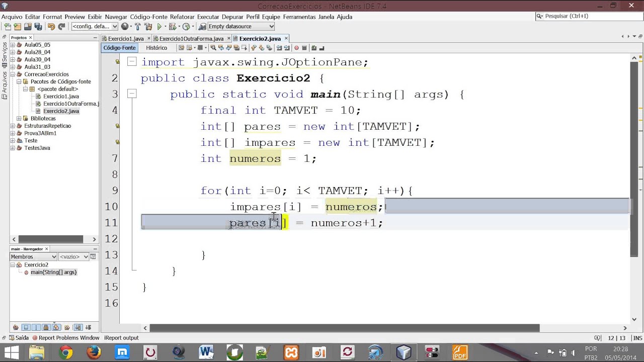This screenshot has height=362, width=644.
Task: Expand the Aula05_05 project node
Action: coord(13,45)
